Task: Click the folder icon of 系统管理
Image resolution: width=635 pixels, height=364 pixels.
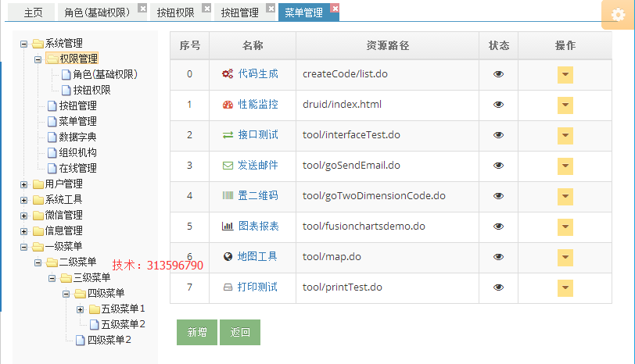Action: [x=38, y=43]
